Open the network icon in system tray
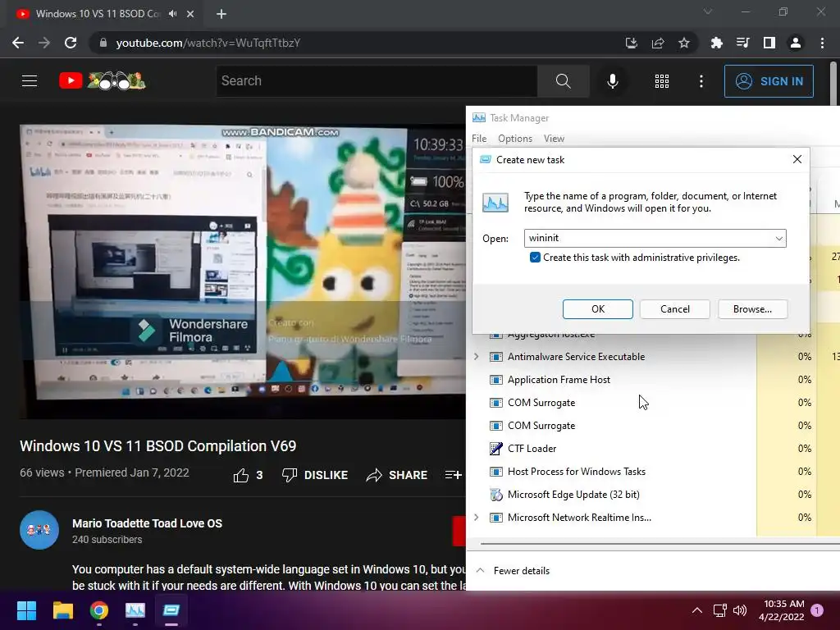840x630 pixels. point(719,610)
